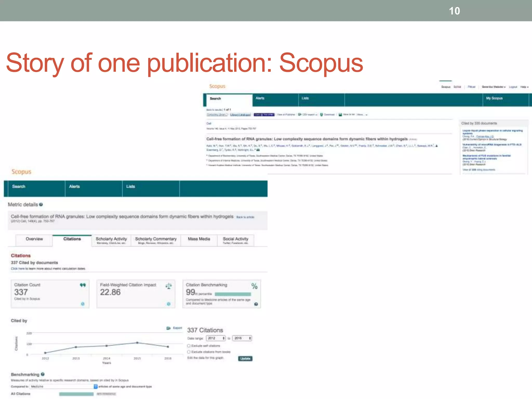
Task: Open Search tab on article page
Action: coord(229,100)
